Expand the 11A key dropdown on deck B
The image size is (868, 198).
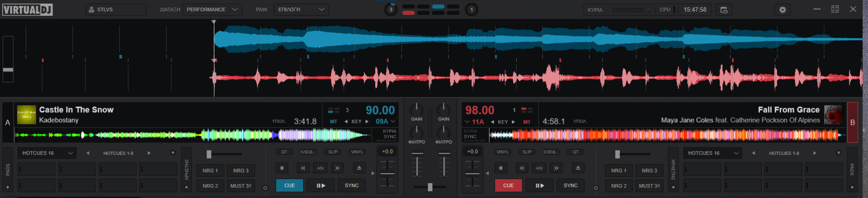467,122
